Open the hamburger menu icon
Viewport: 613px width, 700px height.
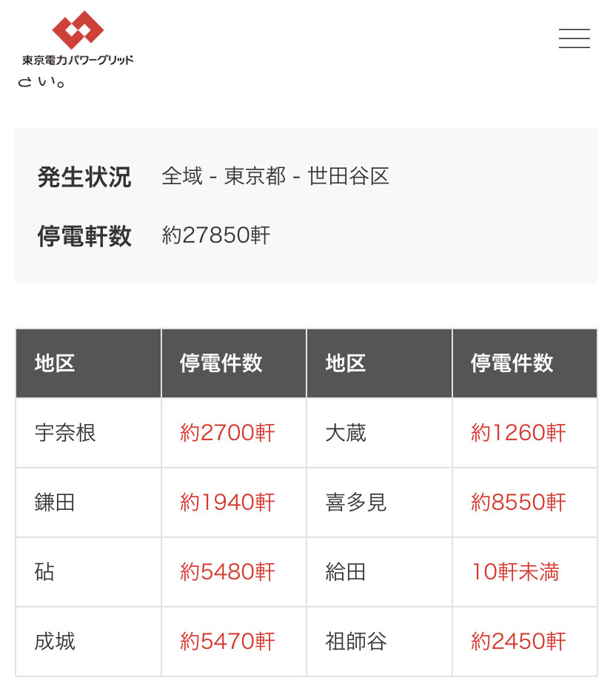pos(574,38)
